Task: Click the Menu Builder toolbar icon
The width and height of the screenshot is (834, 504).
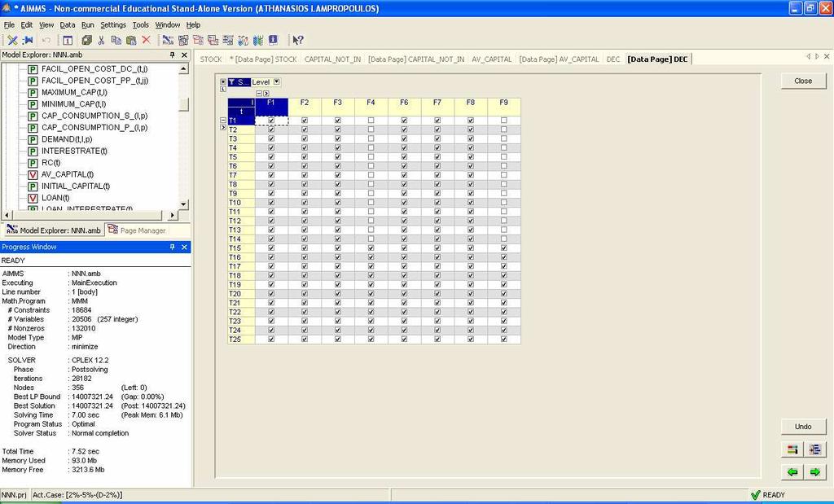Action: (x=228, y=40)
